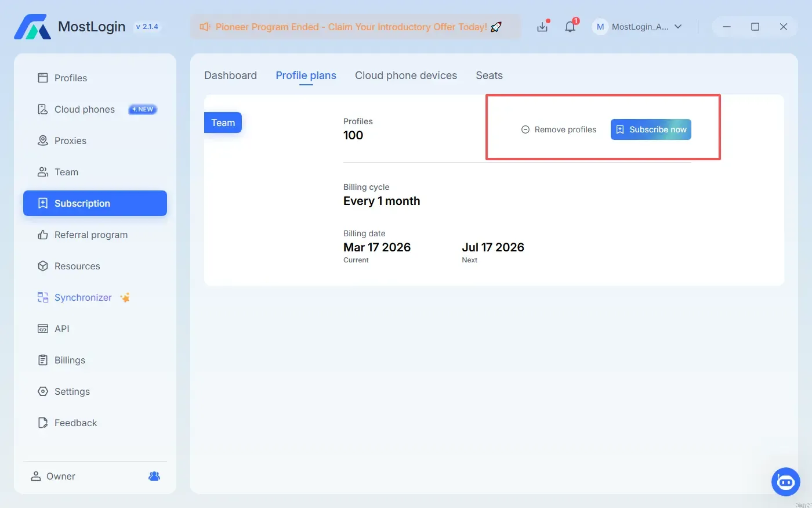Image resolution: width=812 pixels, height=508 pixels.
Task: Switch to the Dashboard tab
Action: (x=230, y=75)
